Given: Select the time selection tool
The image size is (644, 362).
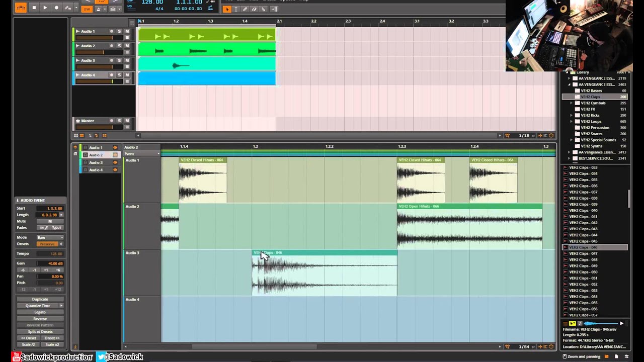Looking at the screenshot, I should (x=236, y=9).
